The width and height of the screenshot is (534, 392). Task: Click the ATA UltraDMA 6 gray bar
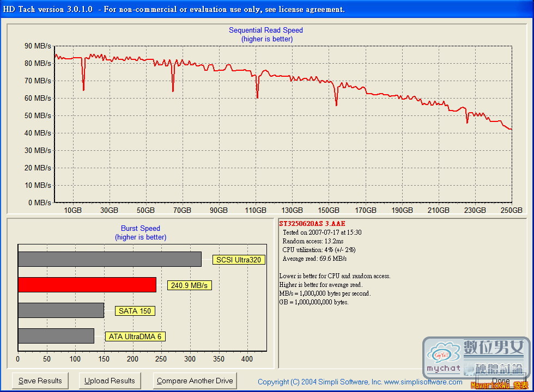tap(56, 336)
